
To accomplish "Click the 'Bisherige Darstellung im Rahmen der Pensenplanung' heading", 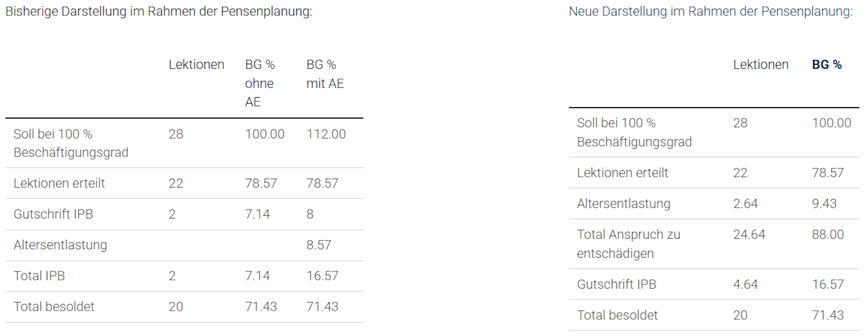I will point(159,11).
